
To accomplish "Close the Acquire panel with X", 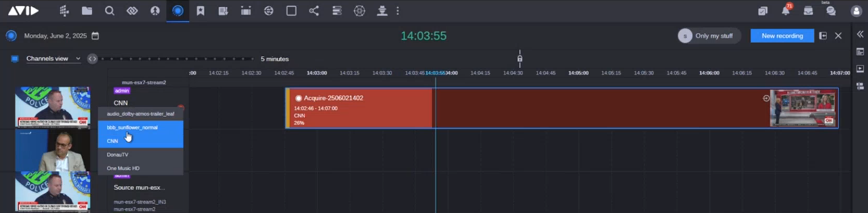I will click(838, 36).
